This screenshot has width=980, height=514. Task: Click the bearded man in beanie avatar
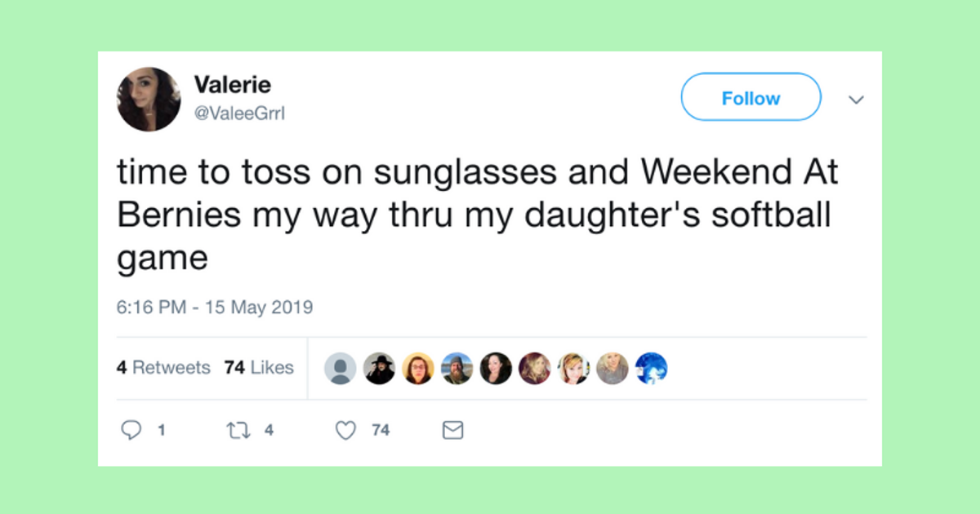point(457,368)
